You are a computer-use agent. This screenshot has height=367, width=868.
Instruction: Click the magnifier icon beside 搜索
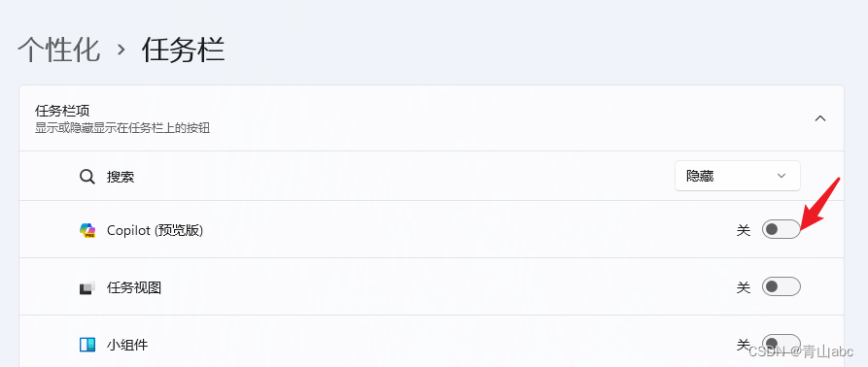[x=87, y=177]
